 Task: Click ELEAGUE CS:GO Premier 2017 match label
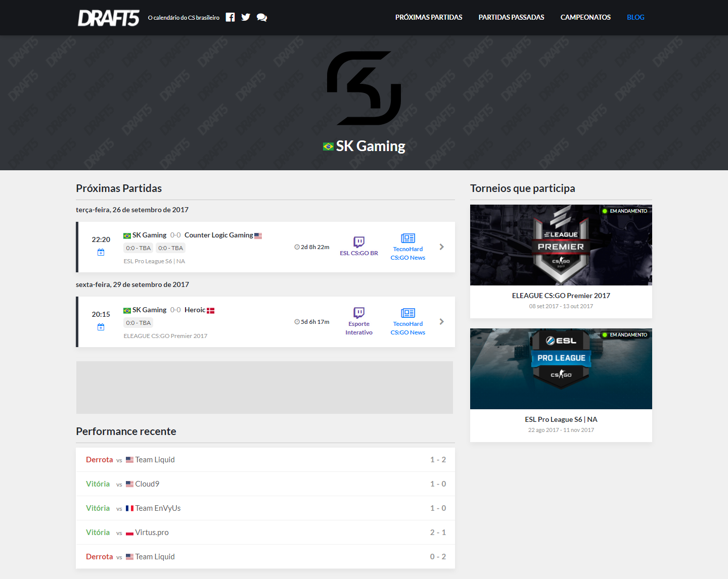(165, 336)
